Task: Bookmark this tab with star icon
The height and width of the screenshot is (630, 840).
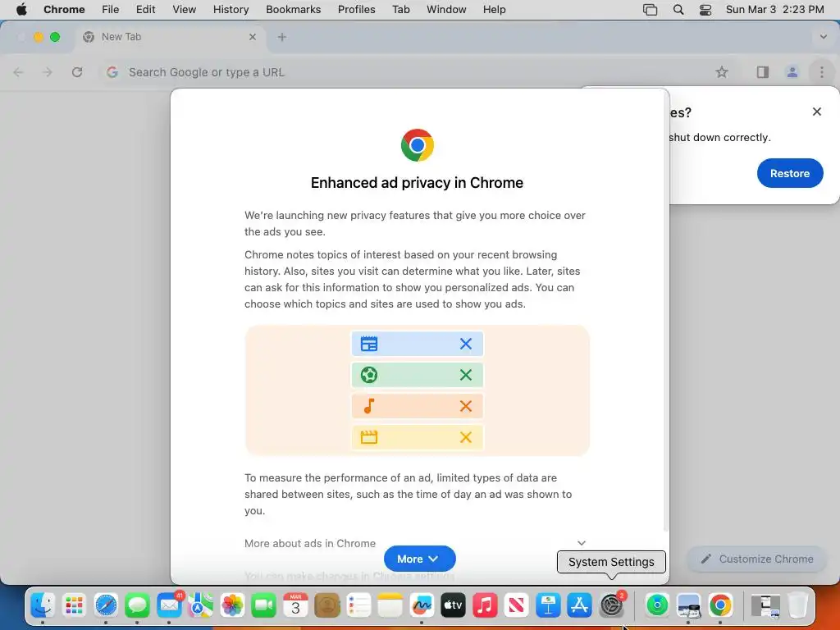Action: (x=722, y=72)
